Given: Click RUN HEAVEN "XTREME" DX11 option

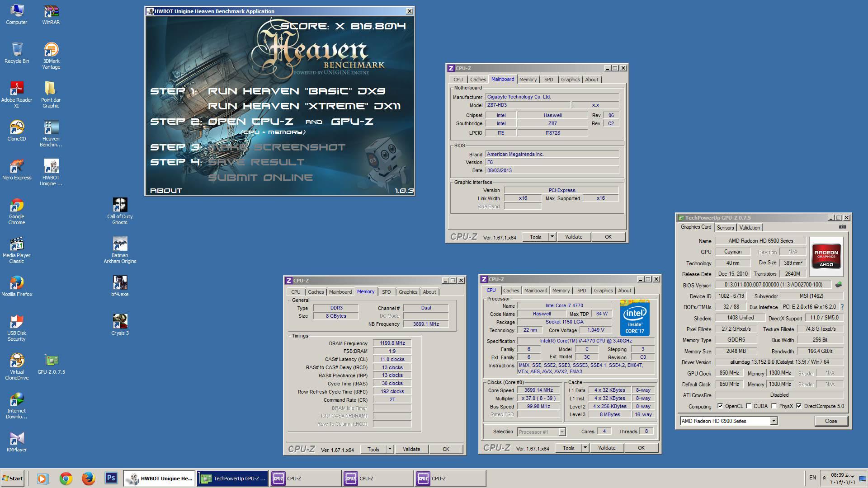Looking at the screenshot, I should (304, 106).
